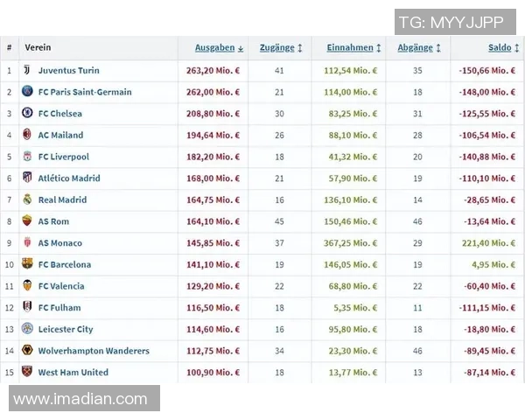The height and width of the screenshot is (420, 525).
Task: Open the AS Monaco club link
Action: (59, 242)
